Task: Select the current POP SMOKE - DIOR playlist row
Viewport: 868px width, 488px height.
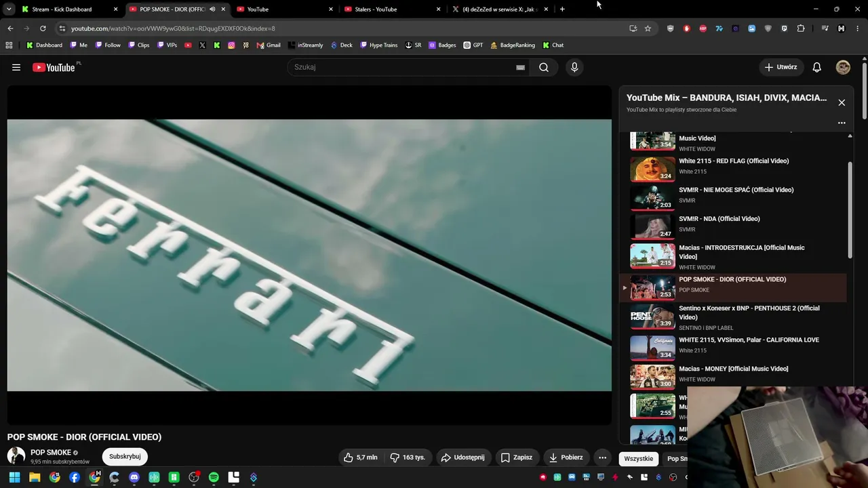Action: coord(733,287)
